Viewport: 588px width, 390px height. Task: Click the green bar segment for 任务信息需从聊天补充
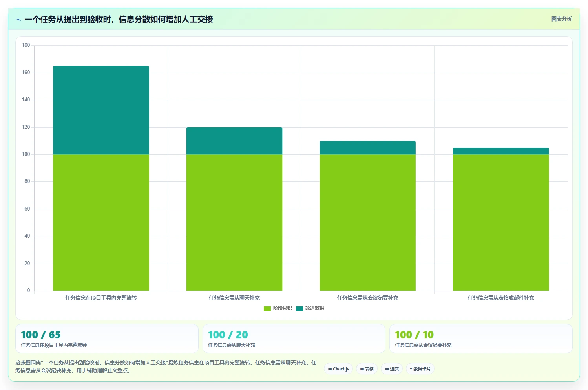(234, 222)
